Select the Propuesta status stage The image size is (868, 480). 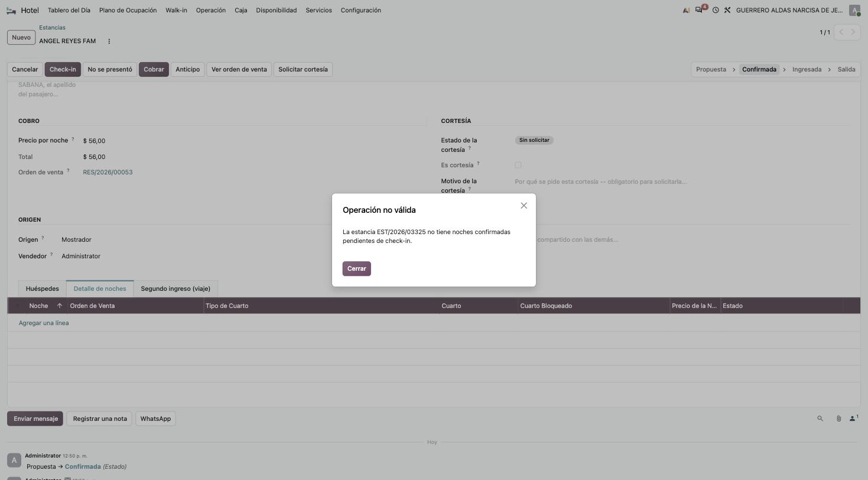click(711, 69)
